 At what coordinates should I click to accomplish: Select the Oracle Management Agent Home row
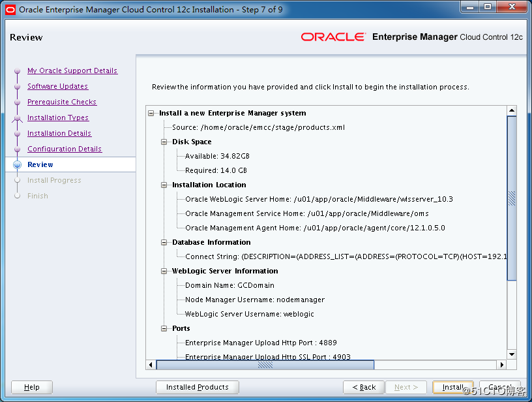tap(315, 228)
